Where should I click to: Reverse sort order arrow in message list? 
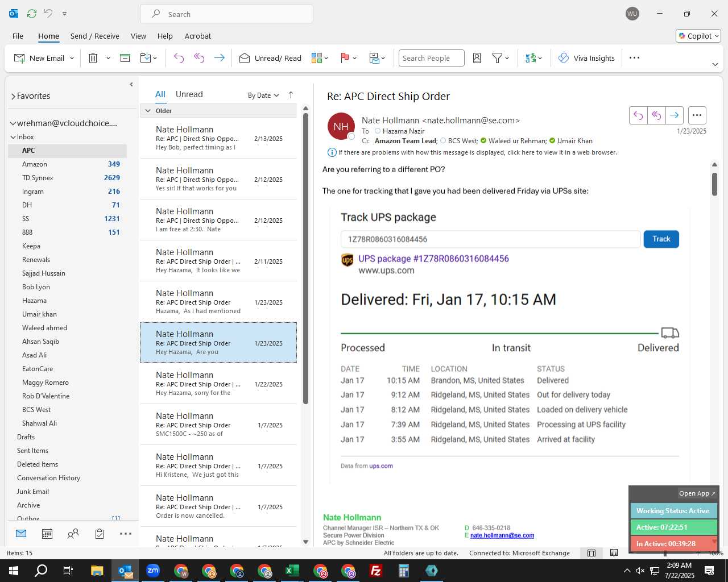291,95
